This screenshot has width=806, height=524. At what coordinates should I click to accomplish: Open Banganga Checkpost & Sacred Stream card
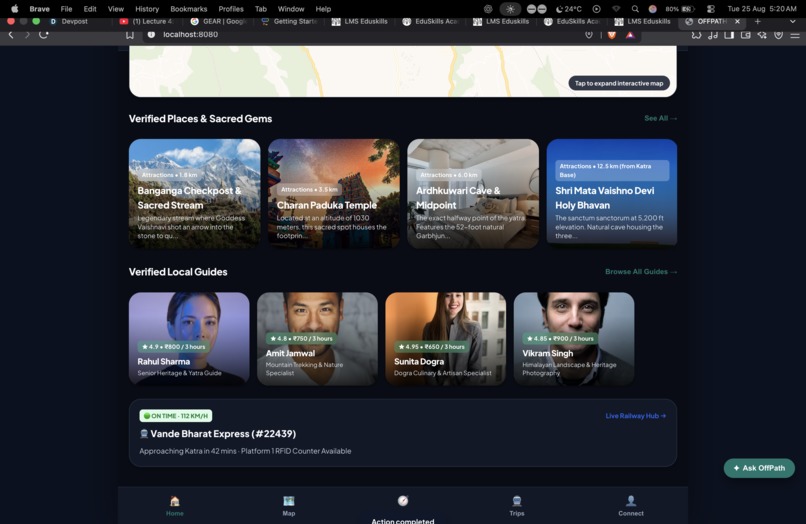point(194,193)
